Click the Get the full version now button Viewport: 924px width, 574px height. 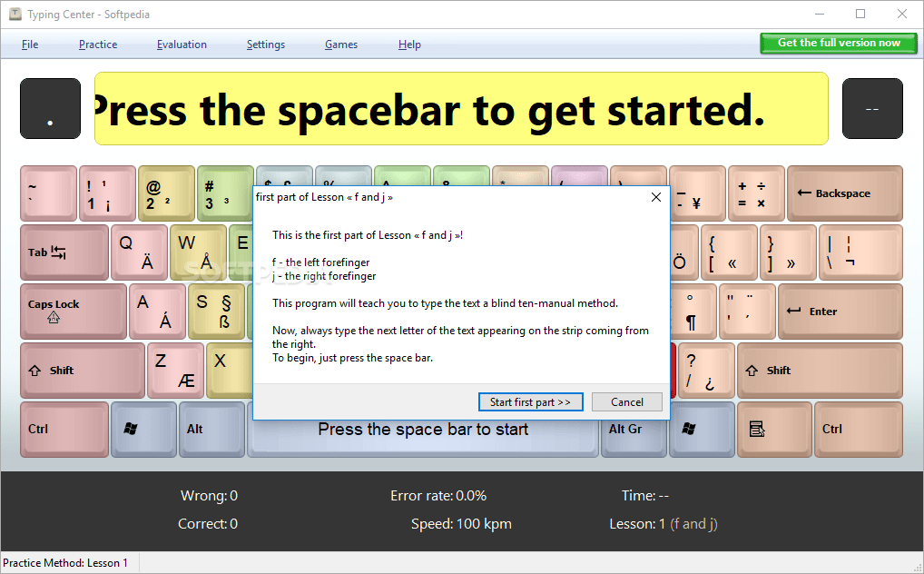tap(837, 43)
